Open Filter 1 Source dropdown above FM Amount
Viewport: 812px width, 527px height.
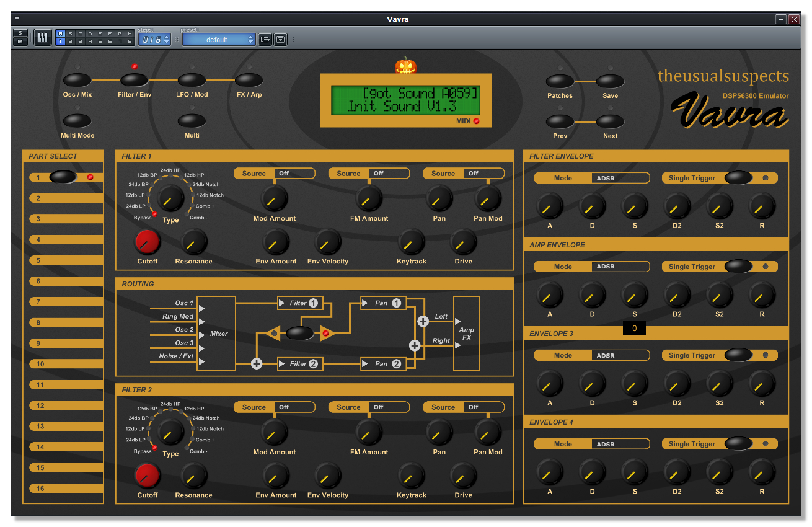[x=389, y=174]
